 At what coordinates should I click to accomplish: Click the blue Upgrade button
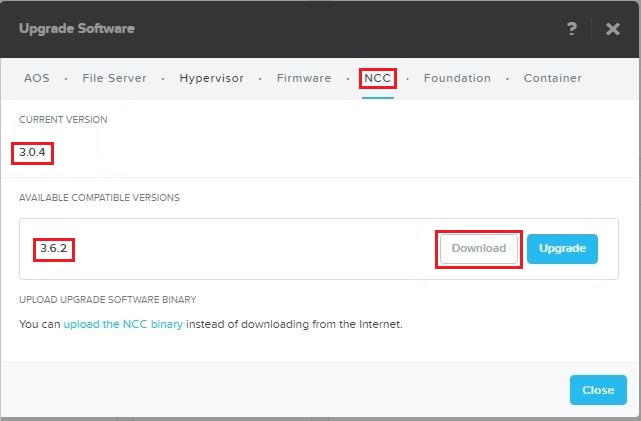562,248
